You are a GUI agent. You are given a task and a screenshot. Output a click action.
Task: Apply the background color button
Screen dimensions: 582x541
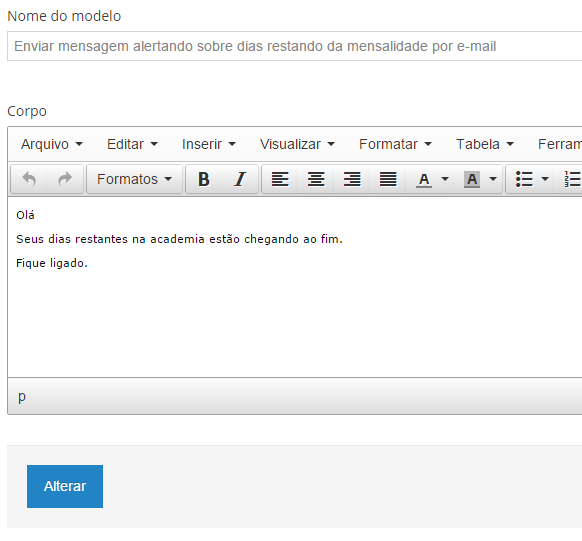(x=472, y=179)
